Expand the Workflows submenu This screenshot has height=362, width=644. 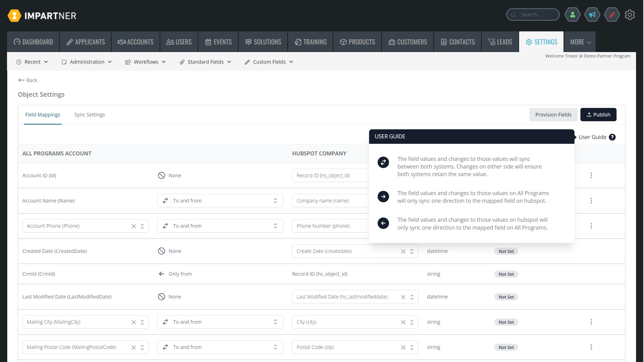145,62
